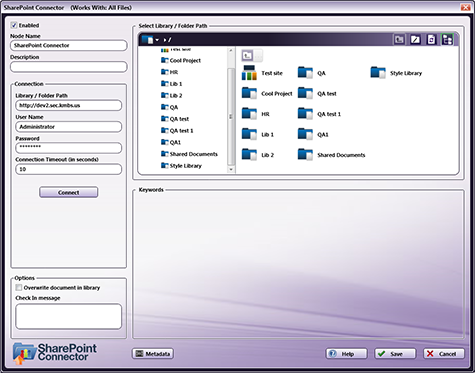475x373 pixels.
Task: Click the Node Name input field
Action: coord(69,45)
